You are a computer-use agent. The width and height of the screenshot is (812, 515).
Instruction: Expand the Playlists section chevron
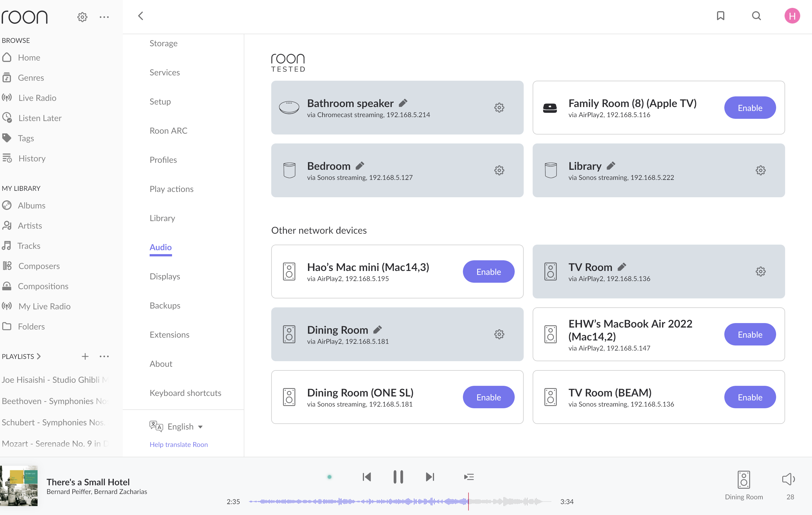[39, 356]
